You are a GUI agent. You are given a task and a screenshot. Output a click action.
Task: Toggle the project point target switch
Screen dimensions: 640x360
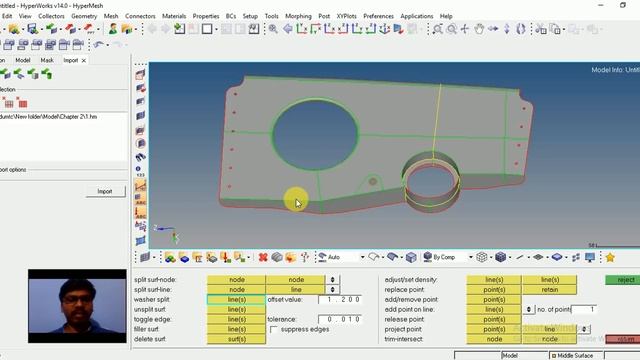pyautogui.click(x=584, y=329)
